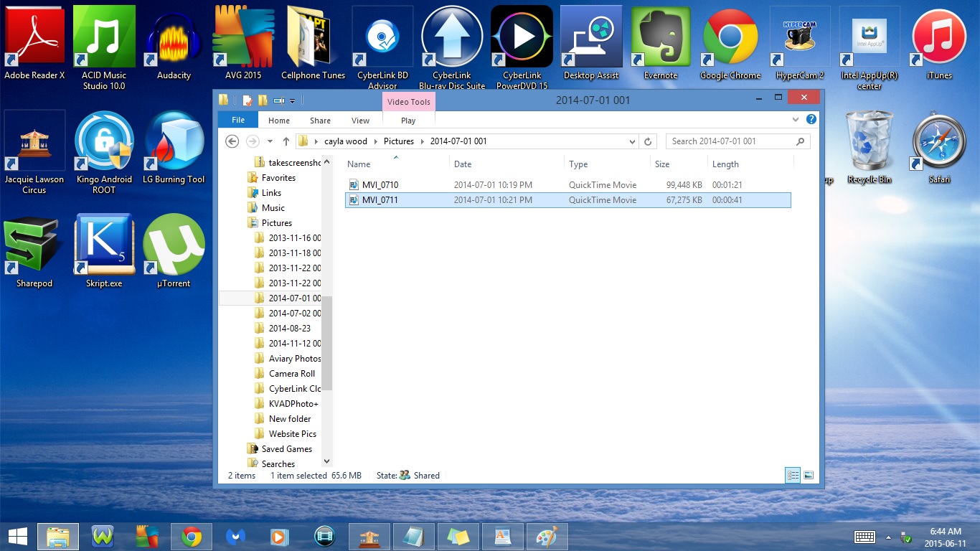The image size is (980, 551).
Task: Open Windows Media Player from taskbar
Action: point(278,536)
